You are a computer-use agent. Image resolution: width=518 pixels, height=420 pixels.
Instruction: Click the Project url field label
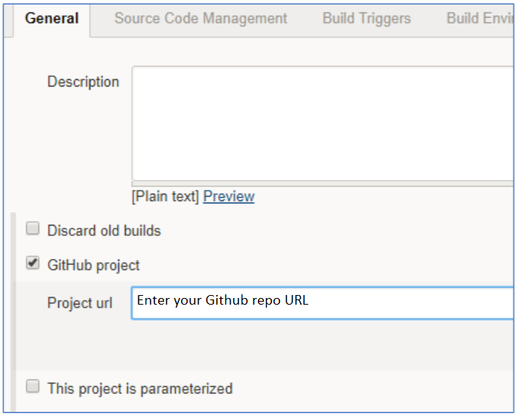[x=80, y=303]
